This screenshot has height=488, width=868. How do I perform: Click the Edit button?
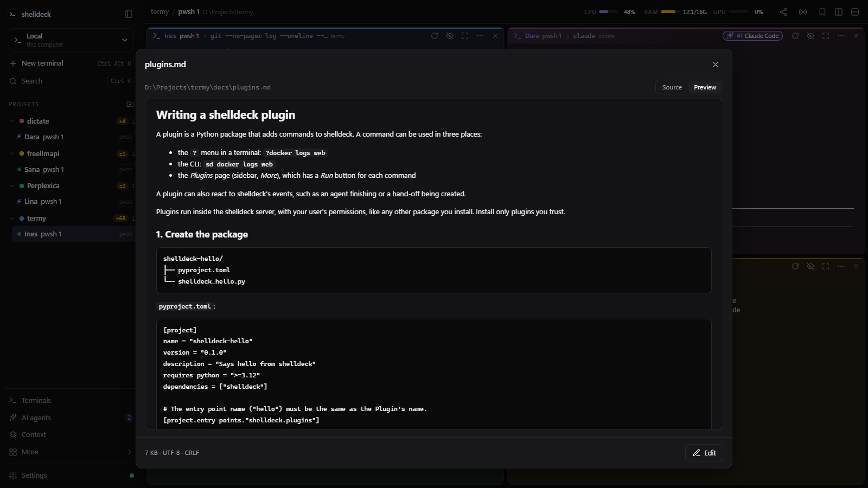pyautogui.click(x=704, y=453)
